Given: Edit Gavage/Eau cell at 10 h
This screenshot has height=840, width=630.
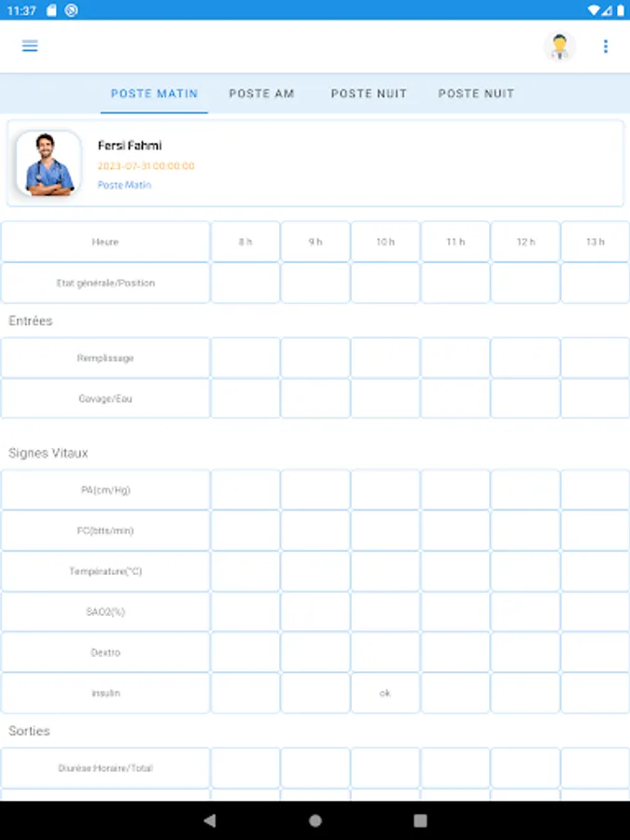Looking at the screenshot, I should 385,399.
